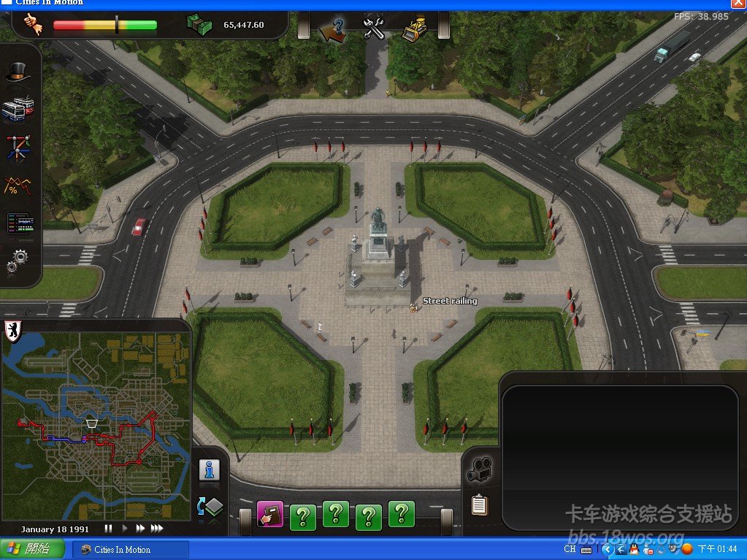Screen dimensions: 747x560
Task: Set game speed to normal play
Action: (x=125, y=528)
